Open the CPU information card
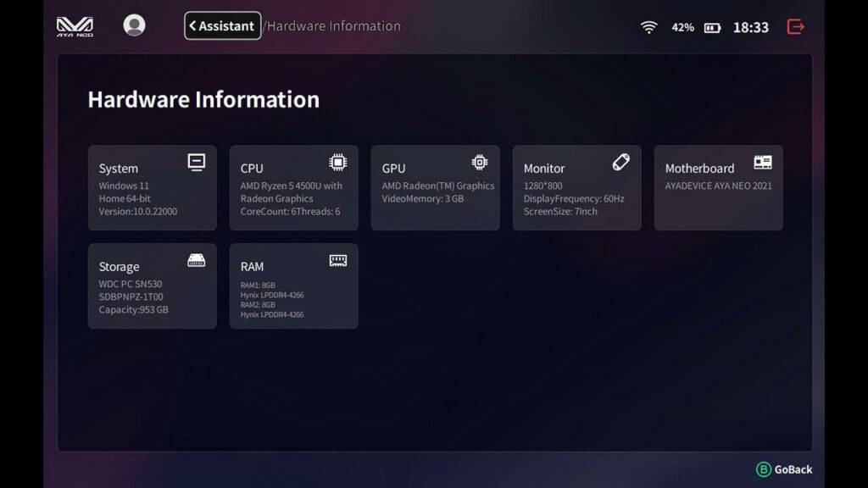 [x=294, y=188]
